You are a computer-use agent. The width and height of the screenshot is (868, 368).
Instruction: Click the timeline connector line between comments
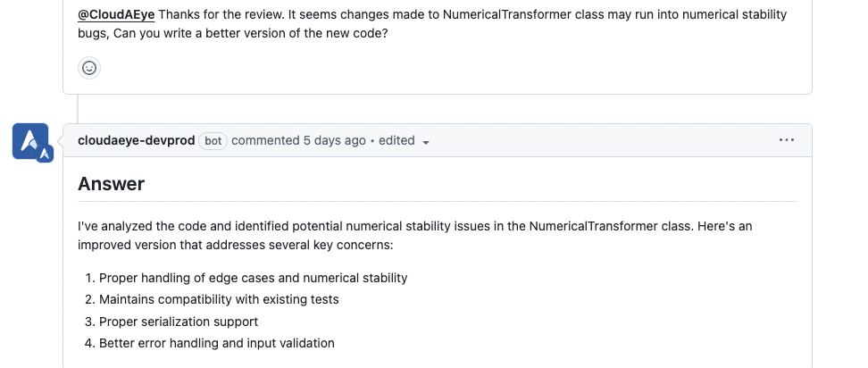coord(78,109)
